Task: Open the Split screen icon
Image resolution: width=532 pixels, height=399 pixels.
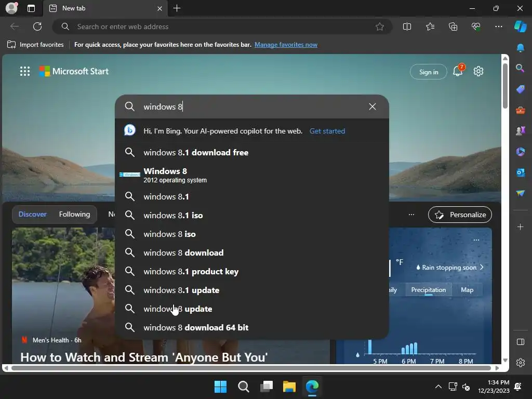Action: 407,26
